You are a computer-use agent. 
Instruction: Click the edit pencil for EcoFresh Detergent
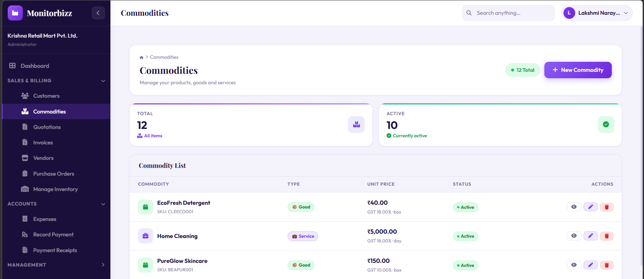pyautogui.click(x=590, y=207)
